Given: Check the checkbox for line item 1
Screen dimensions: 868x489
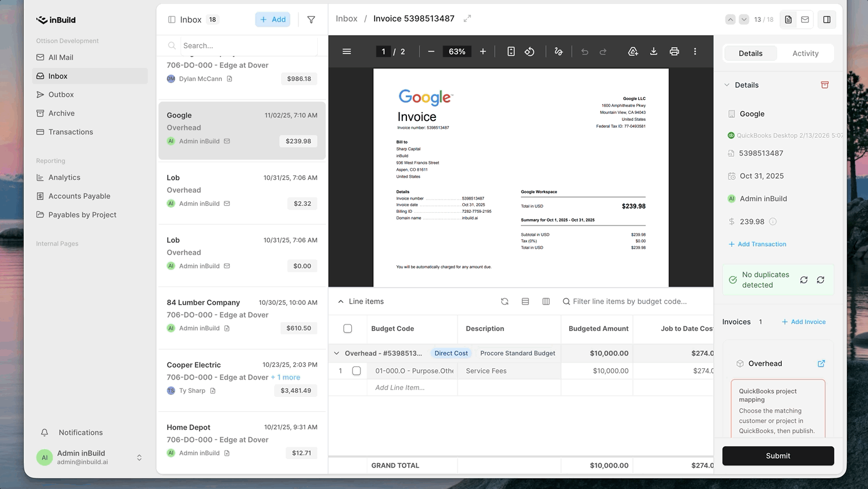Looking at the screenshot, I should (x=356, y=371).
